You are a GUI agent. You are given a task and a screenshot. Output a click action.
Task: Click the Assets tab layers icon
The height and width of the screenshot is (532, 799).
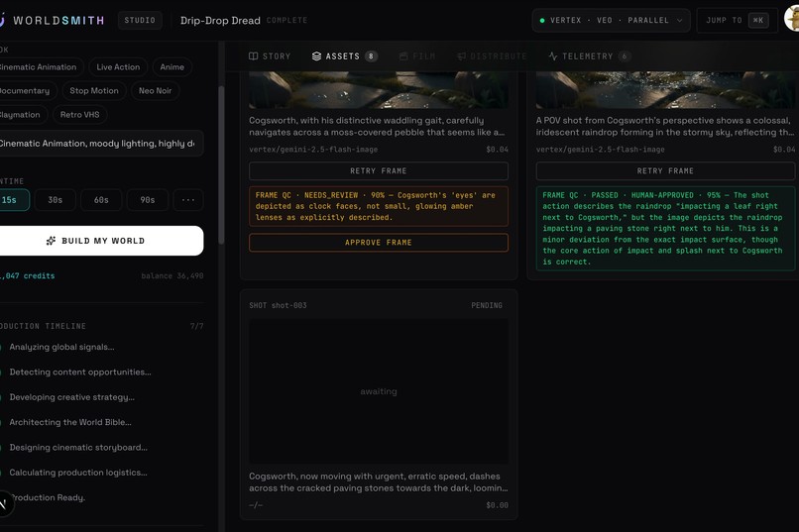pos(316,56)
